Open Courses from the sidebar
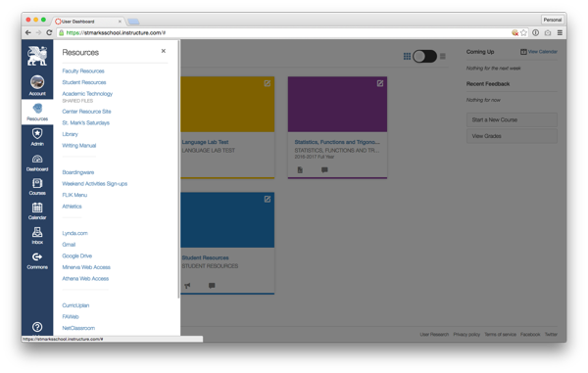The width and height of the screenshot is (588, 373). click(x=37, y=186)
